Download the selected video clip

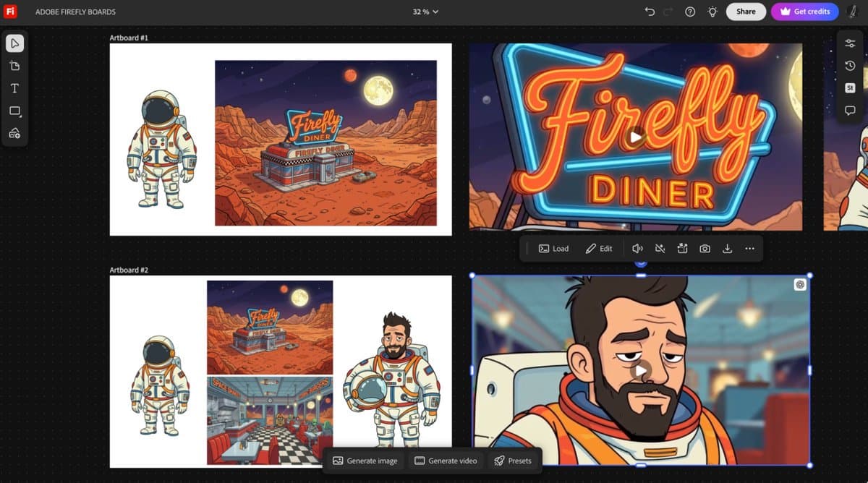[x=727, y=248]
